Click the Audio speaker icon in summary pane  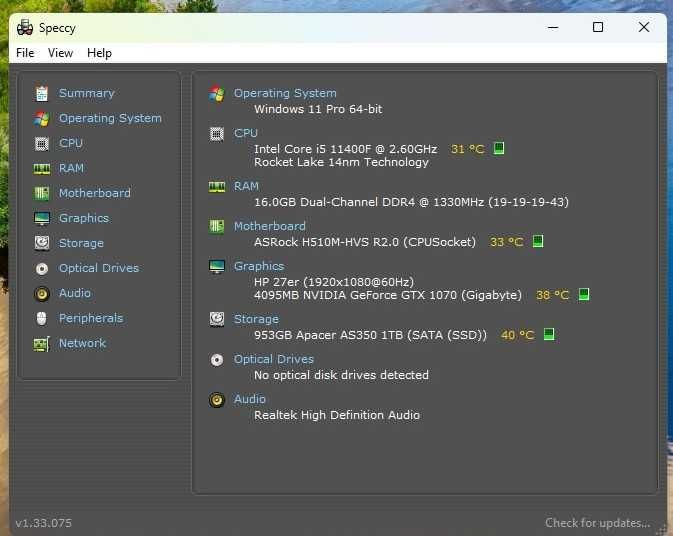[217, 400]
